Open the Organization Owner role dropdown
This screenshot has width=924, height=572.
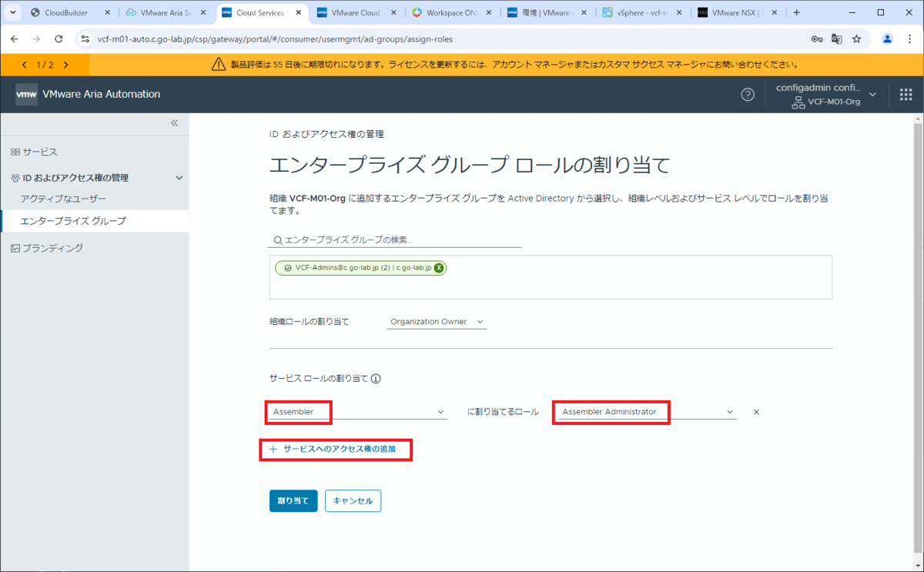point(437,322)
